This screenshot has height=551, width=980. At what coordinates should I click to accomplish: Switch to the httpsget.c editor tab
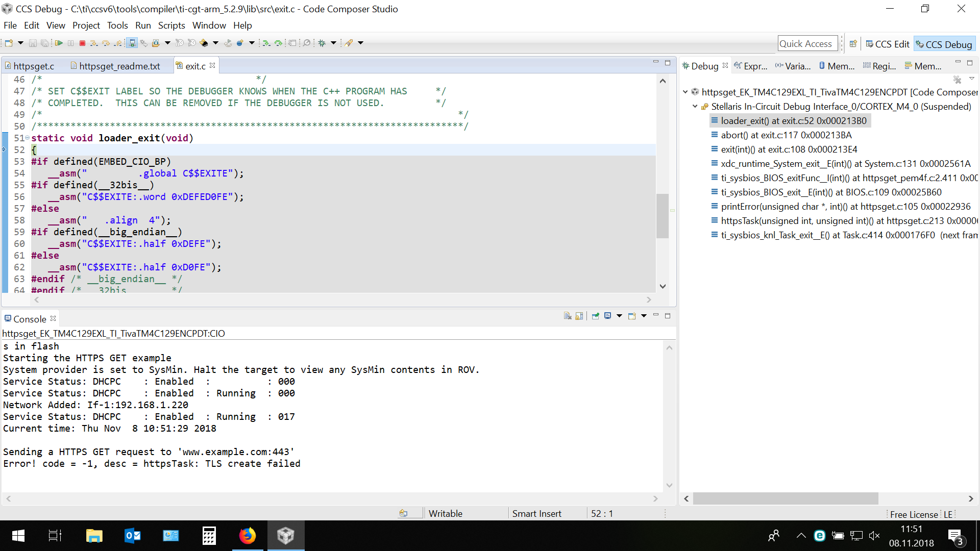click(x=30, y=66)
